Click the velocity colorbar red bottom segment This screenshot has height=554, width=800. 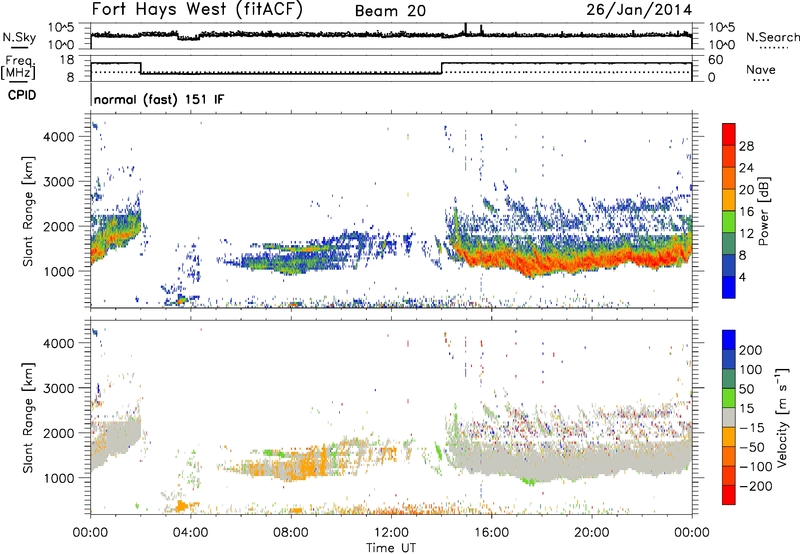point(729,495)
